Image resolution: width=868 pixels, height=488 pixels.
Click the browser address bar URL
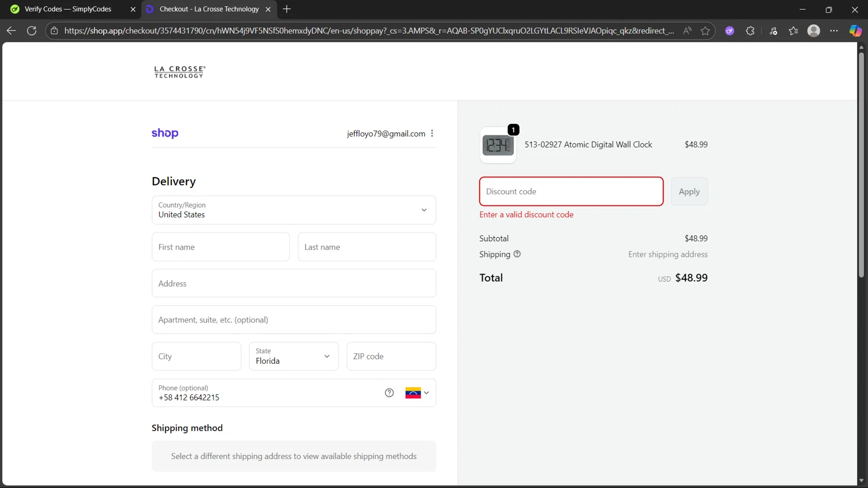click(369, 31)
